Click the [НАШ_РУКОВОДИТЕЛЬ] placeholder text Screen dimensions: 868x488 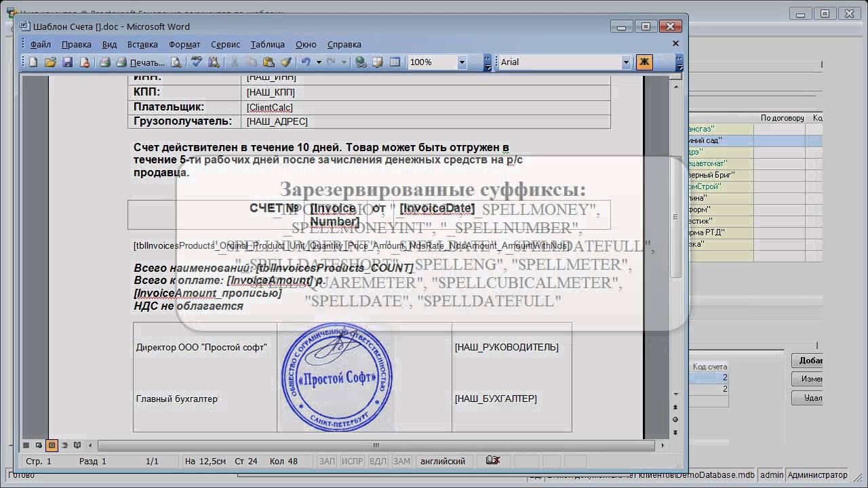coord(507,348)
